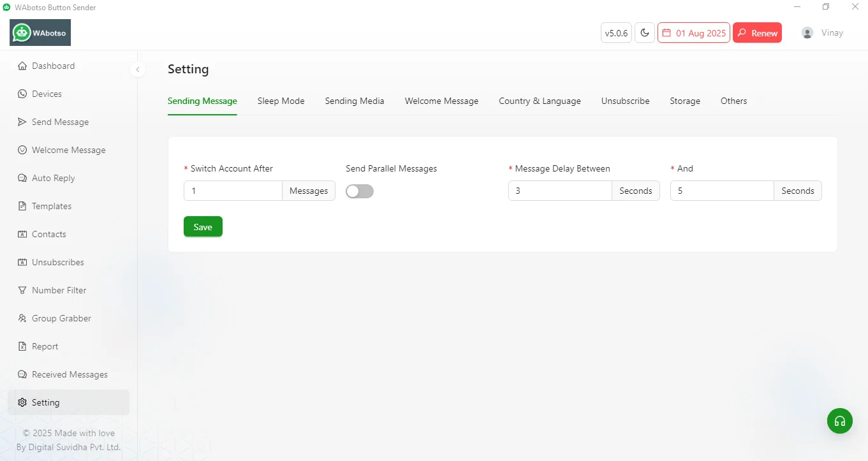This screenshot has height=461, width=868.
Task: Open the Number Filter funnel icon
Action: (22, 290)
